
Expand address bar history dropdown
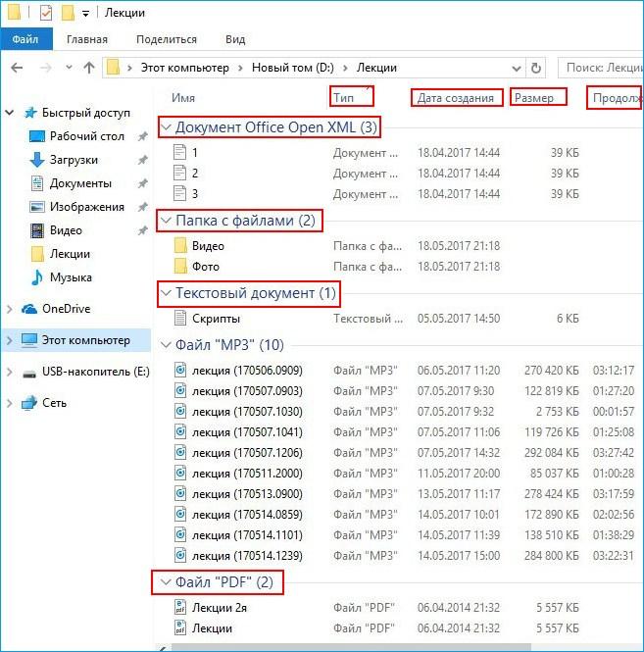pos(517,69)
